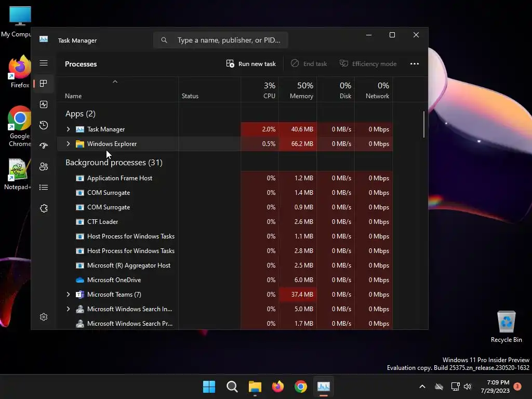The width and height of the screenshot is (532, 399).
Task: Open the Windows Start button on taskbar
Action: click(209, 387)
